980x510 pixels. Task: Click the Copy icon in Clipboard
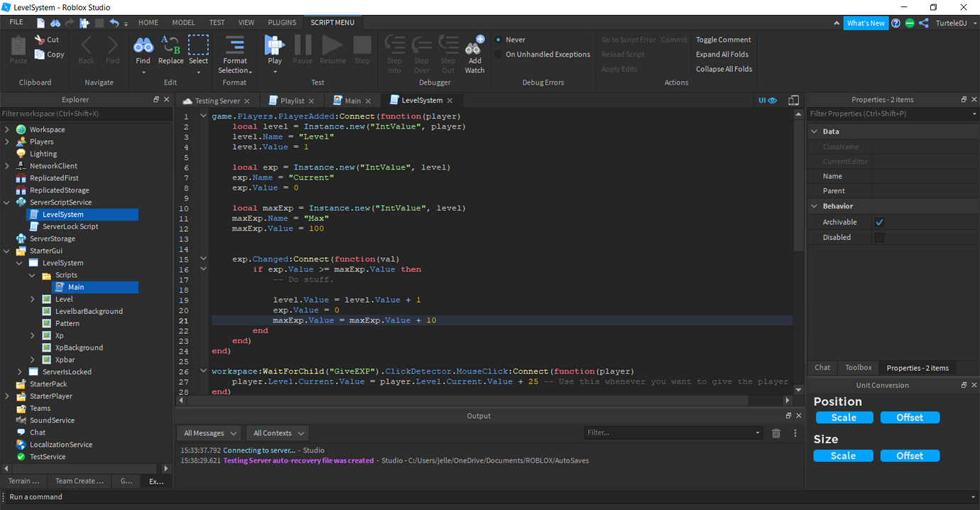coord(39,55)
